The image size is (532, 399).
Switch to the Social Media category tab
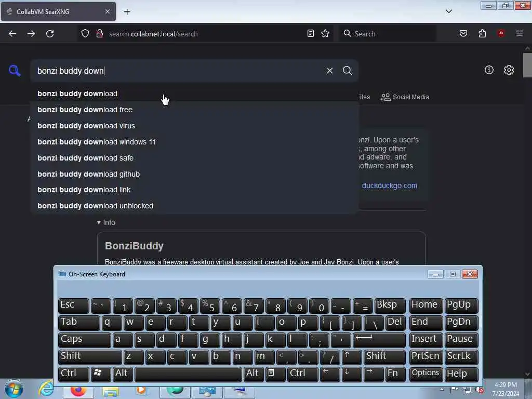405,97
